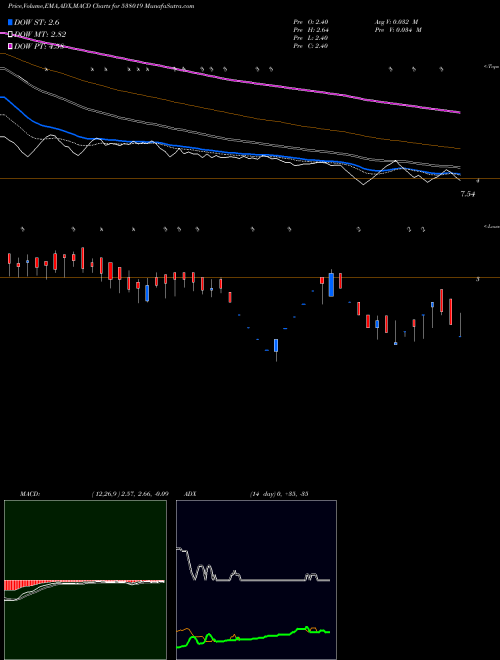
Task: Click the 'Pre V: 0.034 M' volume text
Action: pyautogui.click(x=398, y=30)
